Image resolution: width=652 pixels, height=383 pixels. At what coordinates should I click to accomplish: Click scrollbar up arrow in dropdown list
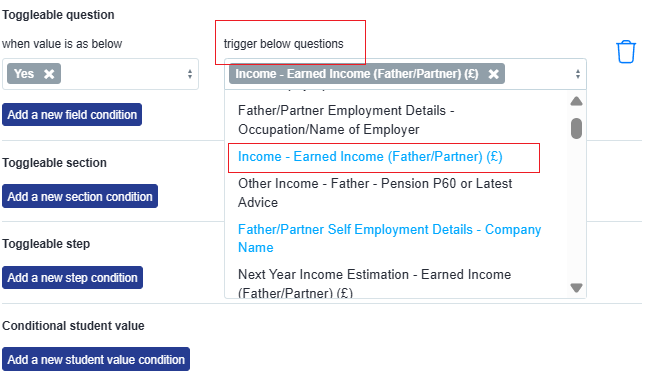[576, 101]
